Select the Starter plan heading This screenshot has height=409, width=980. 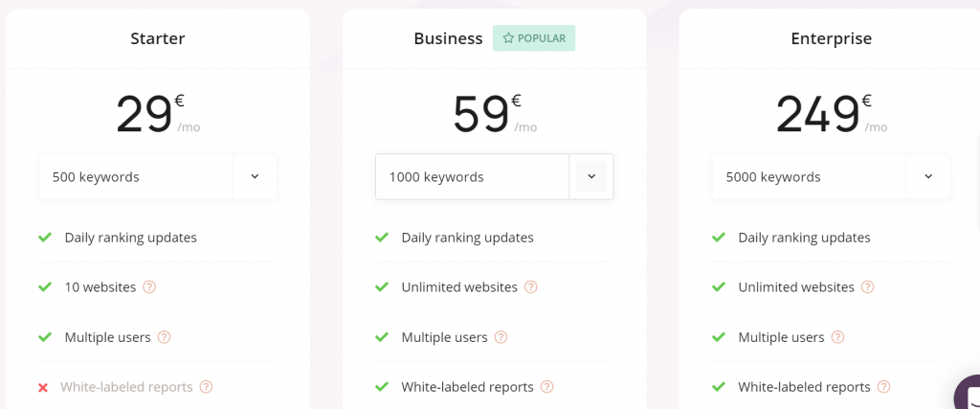tap(158, 38)
